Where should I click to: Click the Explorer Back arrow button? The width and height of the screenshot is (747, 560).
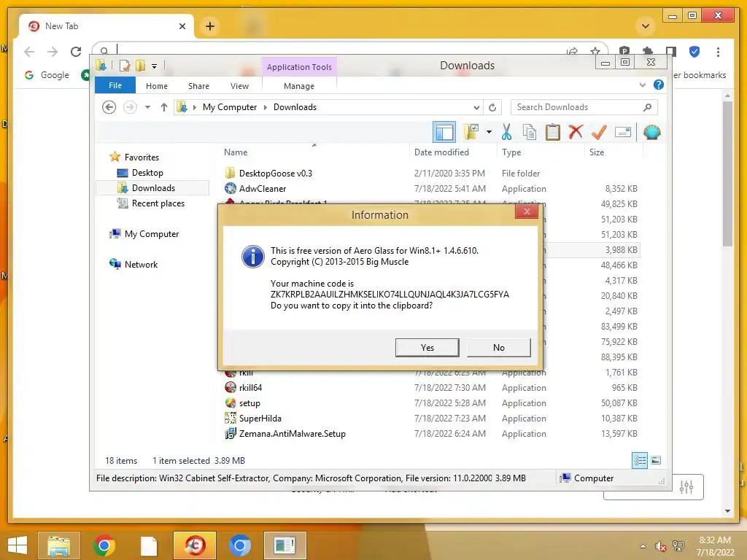[109, 107]
